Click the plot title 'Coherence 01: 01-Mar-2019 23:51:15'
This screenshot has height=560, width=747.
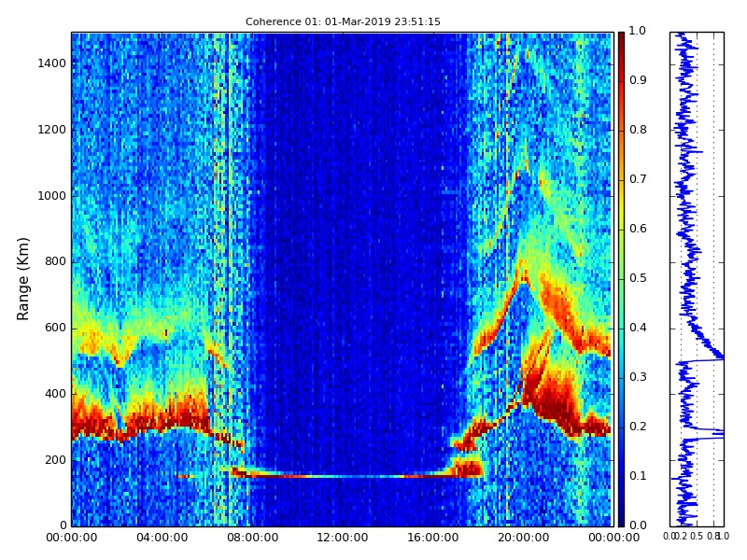tap(343, 21)
